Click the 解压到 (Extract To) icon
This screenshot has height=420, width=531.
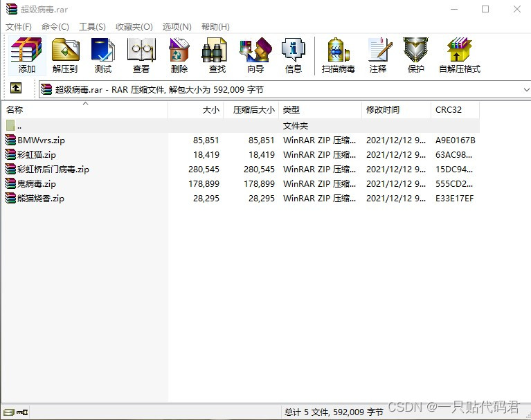pyautogui.click(x=65, y=56)
